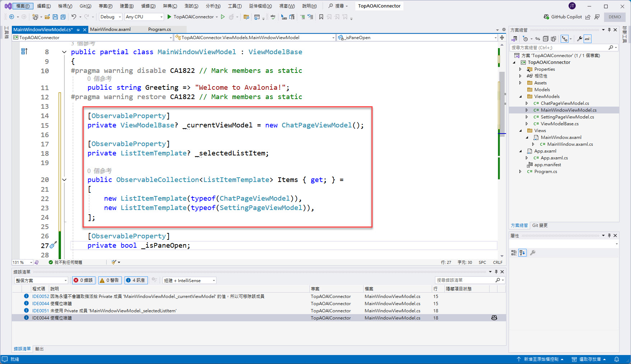Toggle the 4 Messages filter button

coord(136,280)
